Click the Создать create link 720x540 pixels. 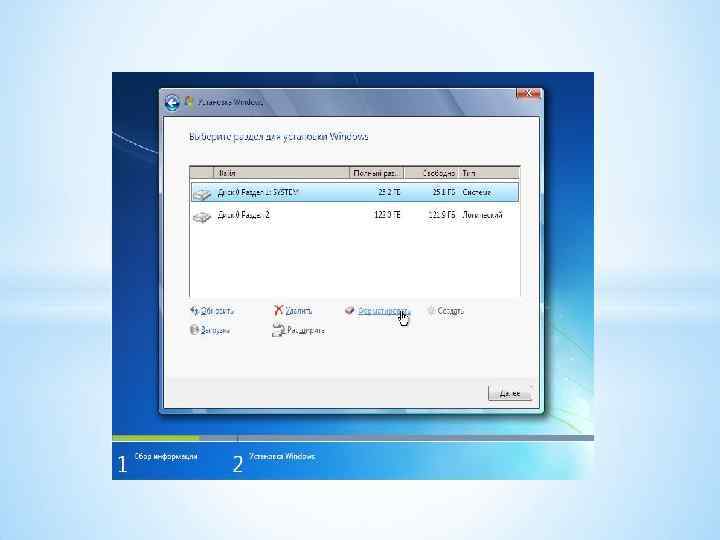tap(450, 311)
